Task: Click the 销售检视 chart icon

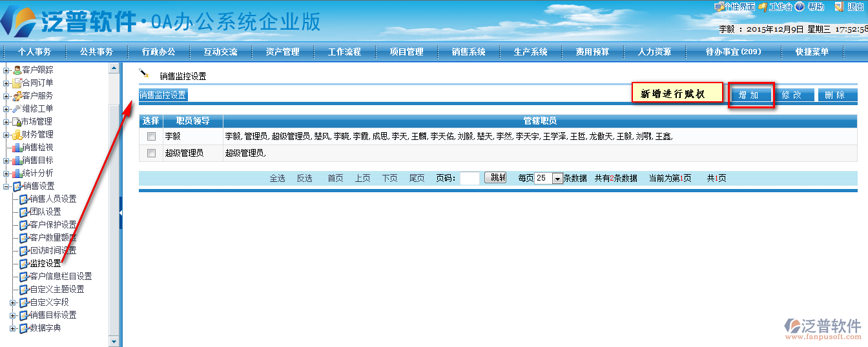Action: click(x=17, y=147)
